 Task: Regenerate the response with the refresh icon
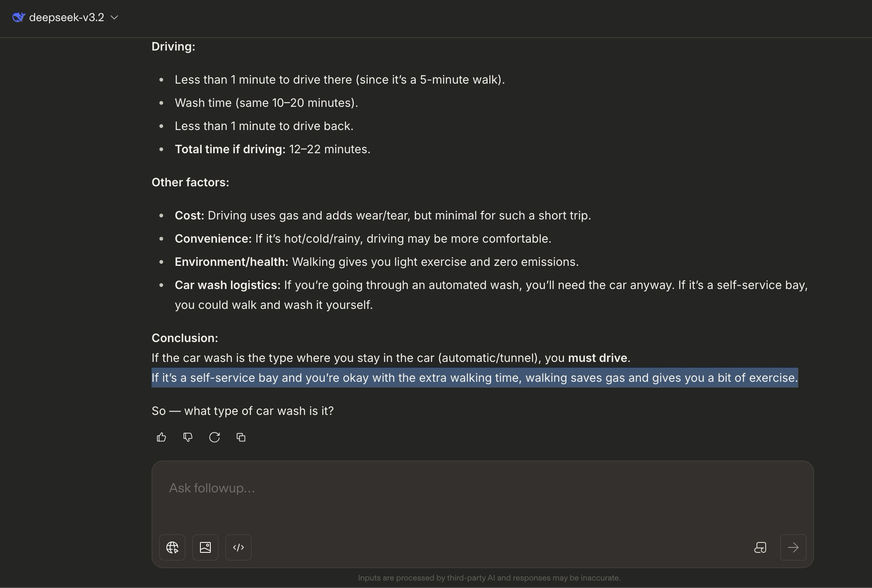click(x=214, y=437)
